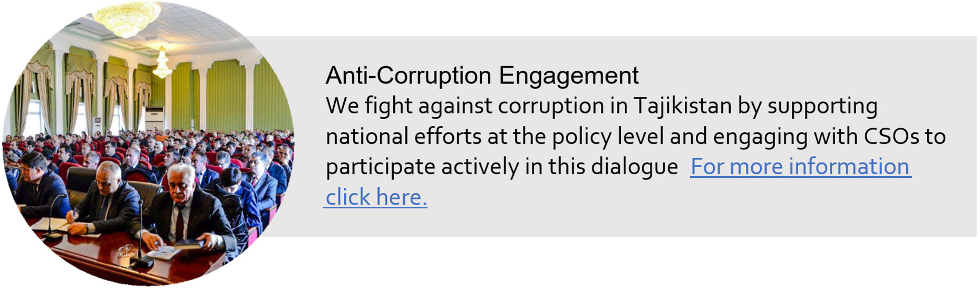The width and height of the screenshot is (980, 288).
Task: Select the 'Anti-Corruption Engagement' heading
Action: [482, 75]
